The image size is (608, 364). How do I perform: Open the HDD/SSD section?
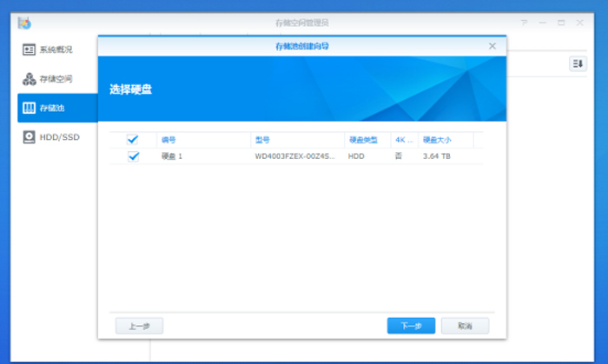pos(57,137)
